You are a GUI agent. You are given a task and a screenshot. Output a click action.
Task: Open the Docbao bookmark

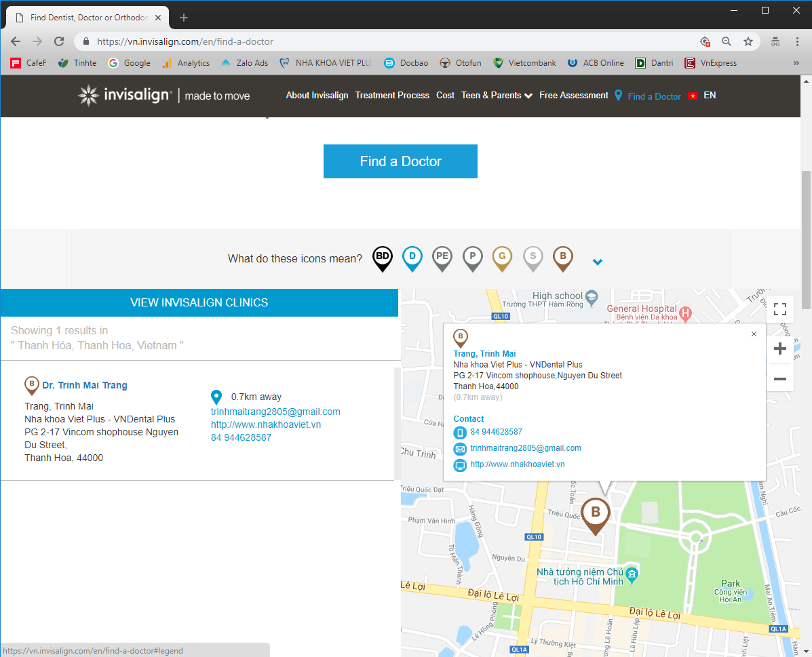point(406,63)
